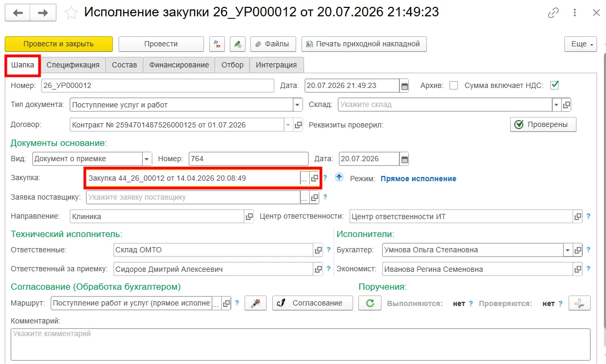Toggle the Архив checkbox
Image resolution: width=606 pixels, height=364 pixels.
point(454,85)
